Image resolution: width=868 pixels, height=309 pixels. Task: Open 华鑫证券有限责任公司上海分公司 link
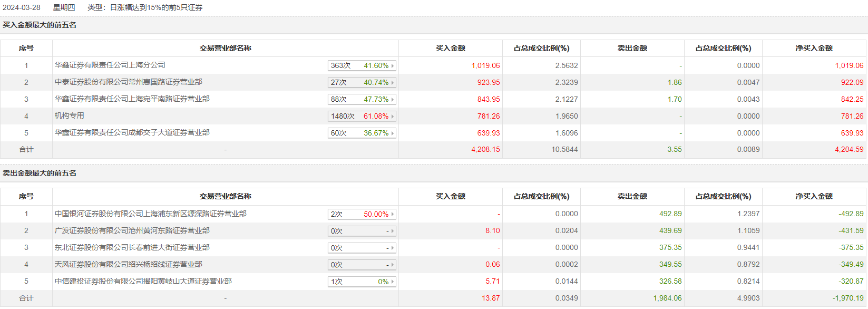pos(110,65)
